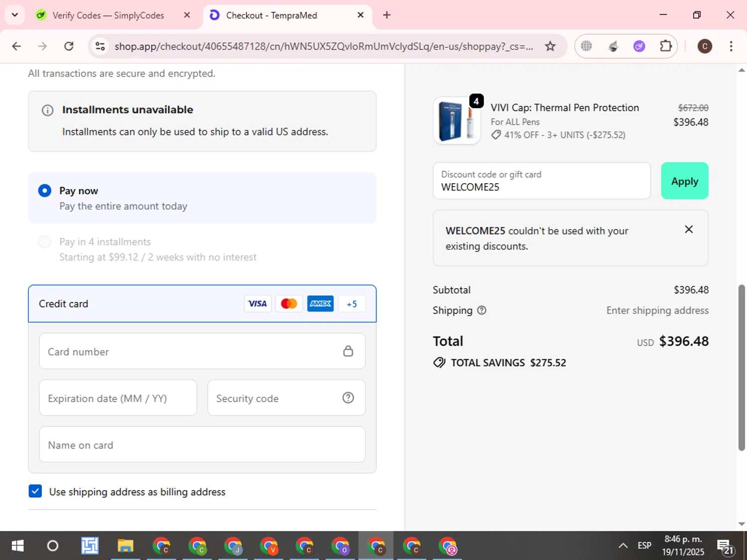Viewport: 747px width, 560px height.
Task: Click the purple round extension icon
Action: [x=639, y=46]
